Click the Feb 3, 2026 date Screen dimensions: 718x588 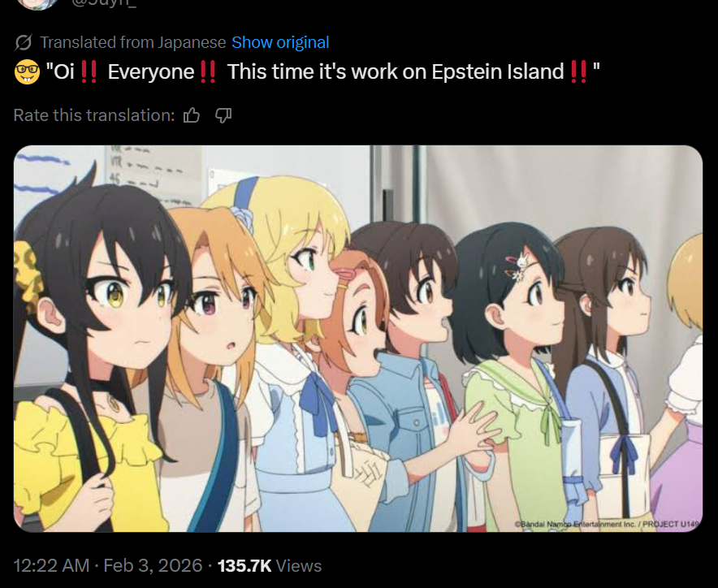point(153,565)
